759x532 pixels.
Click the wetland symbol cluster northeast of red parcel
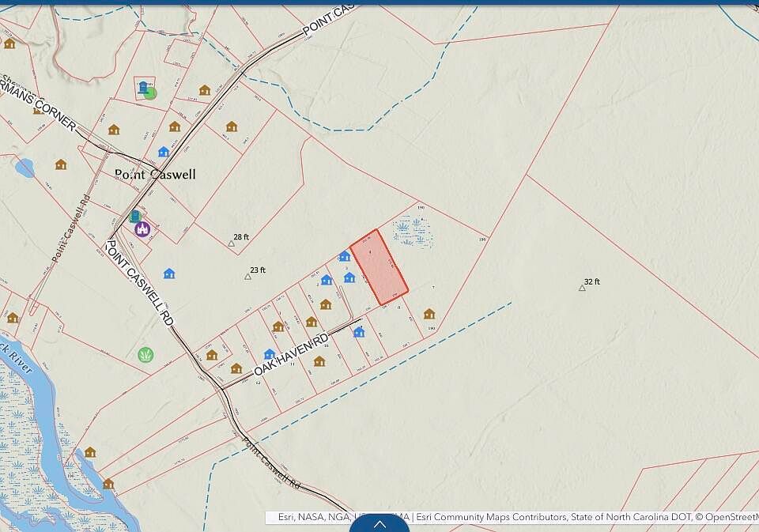413,232
